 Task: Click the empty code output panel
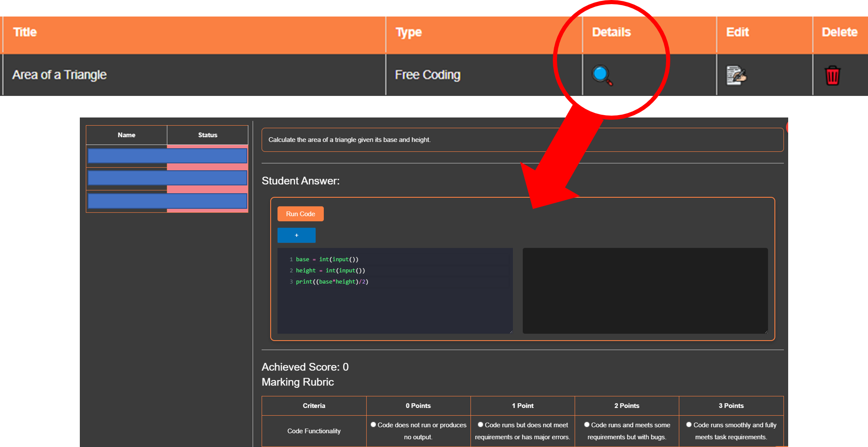[x=645, y=291]
